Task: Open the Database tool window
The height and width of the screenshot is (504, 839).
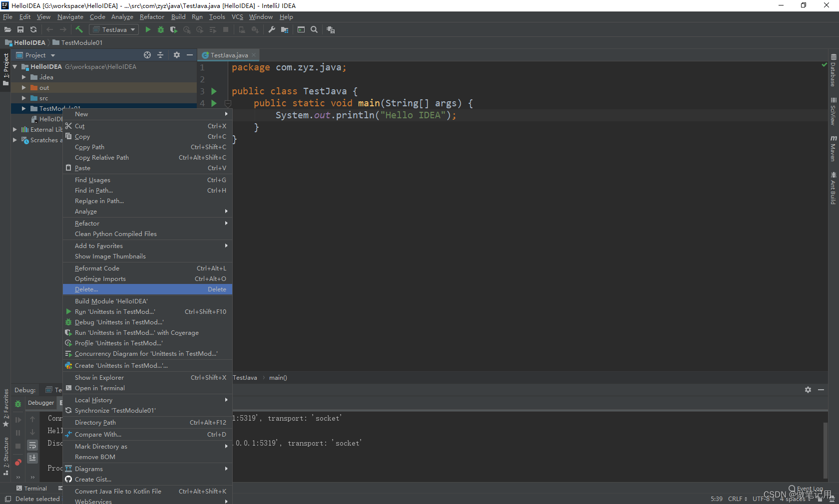Action: [x=834, y=70]
